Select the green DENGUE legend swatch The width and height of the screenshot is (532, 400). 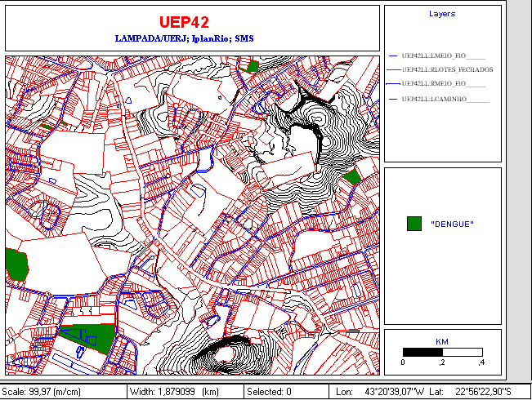point(414,224)
